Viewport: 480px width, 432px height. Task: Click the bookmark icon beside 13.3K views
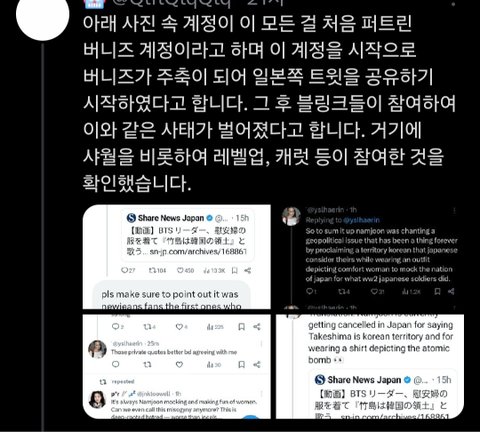pos(235,270)
